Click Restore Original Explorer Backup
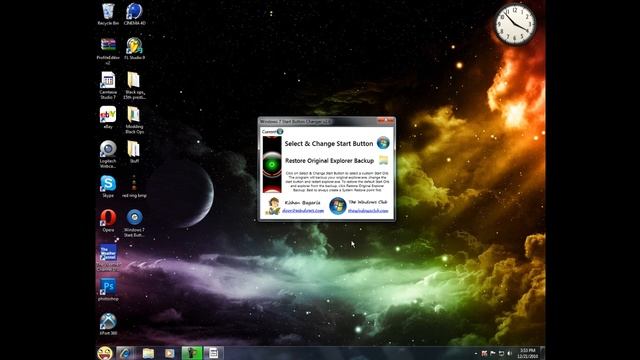This screenshot has width=640, height=360. coord(329,161)
